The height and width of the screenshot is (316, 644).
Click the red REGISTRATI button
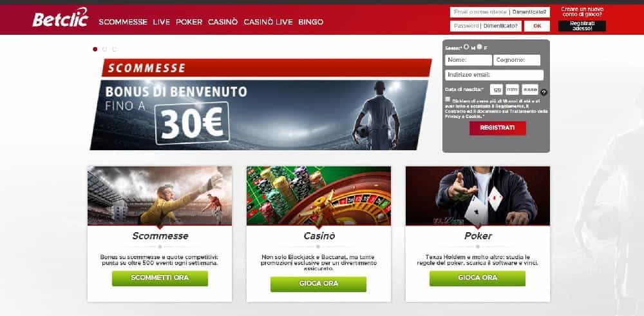click(x=497, y=128)
